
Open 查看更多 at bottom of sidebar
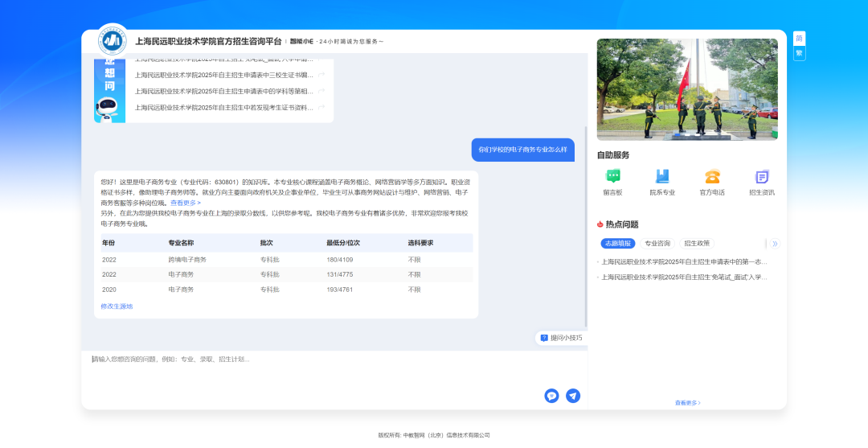[687, 403]
